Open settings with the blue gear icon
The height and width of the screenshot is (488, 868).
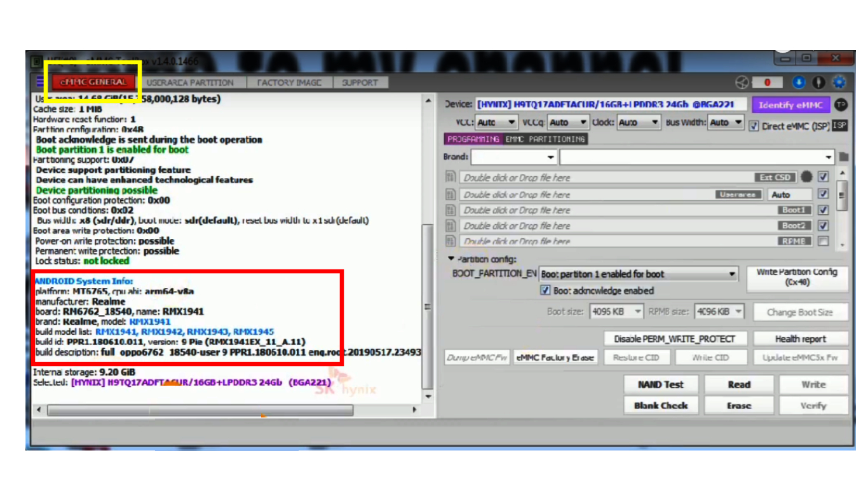(x=839, y=83)
